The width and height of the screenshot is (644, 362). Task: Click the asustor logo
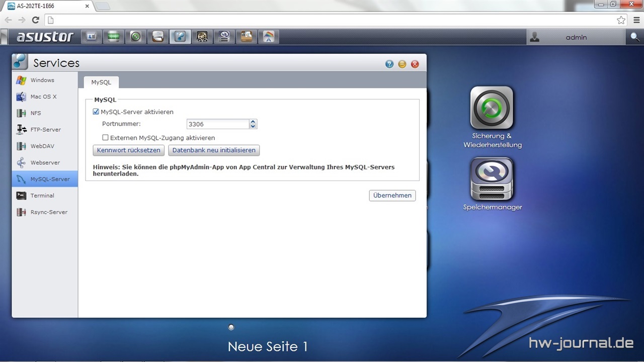(45, 37)
